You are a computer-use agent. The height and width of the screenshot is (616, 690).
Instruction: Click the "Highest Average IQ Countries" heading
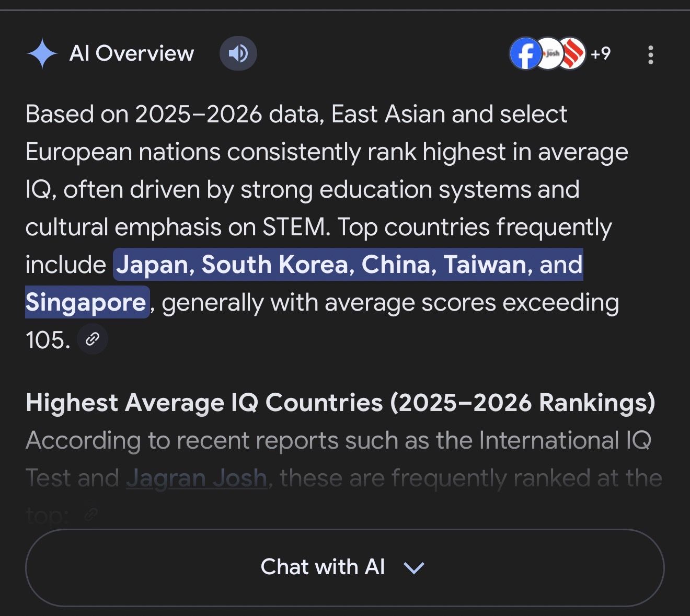click(x=340, y=403)
